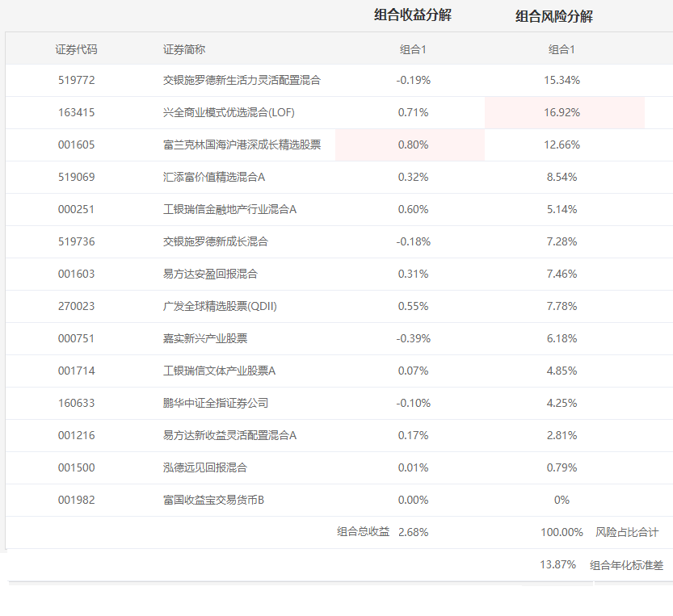Select fund 交银施罗德新成长混合

pos(216,241)
